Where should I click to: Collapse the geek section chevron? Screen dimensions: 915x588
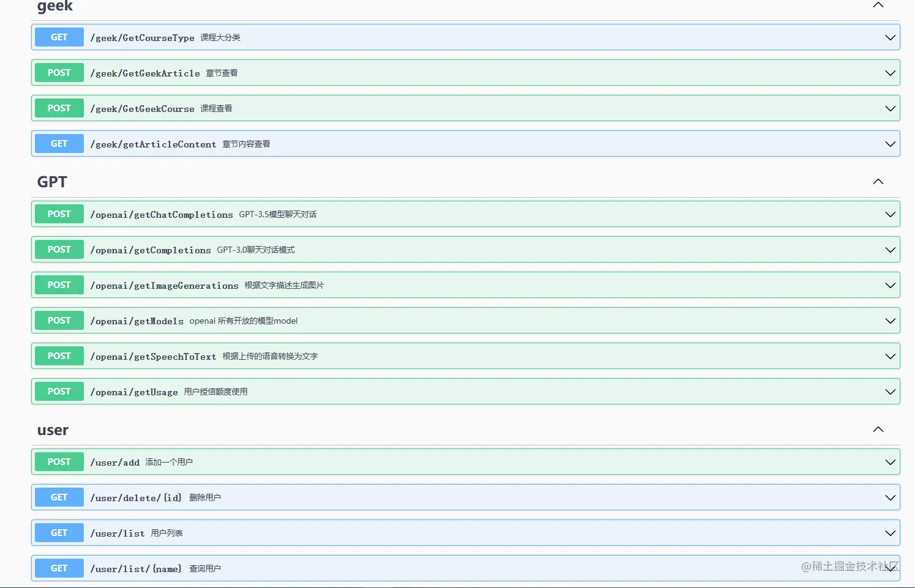click(x=878, y=5)
